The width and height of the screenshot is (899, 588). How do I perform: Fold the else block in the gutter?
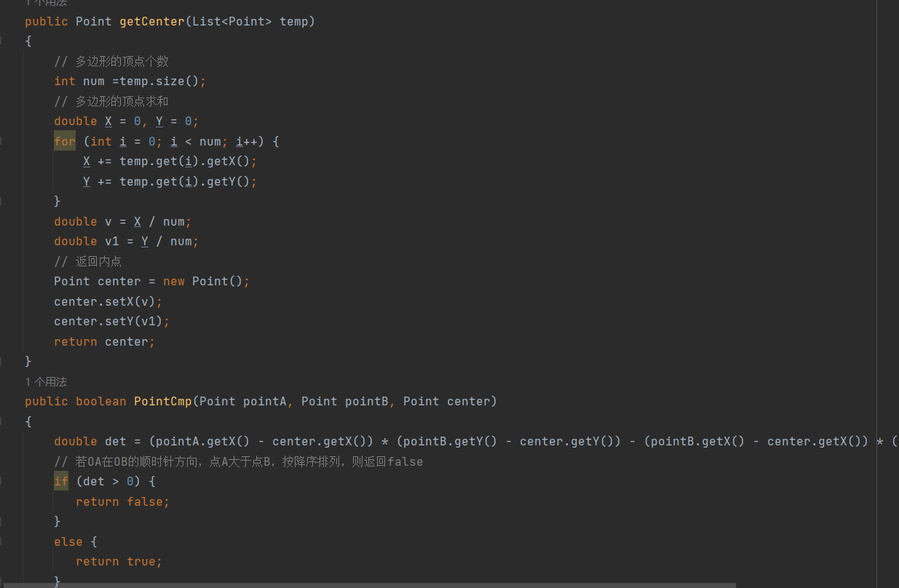click(x=1, y=541)
